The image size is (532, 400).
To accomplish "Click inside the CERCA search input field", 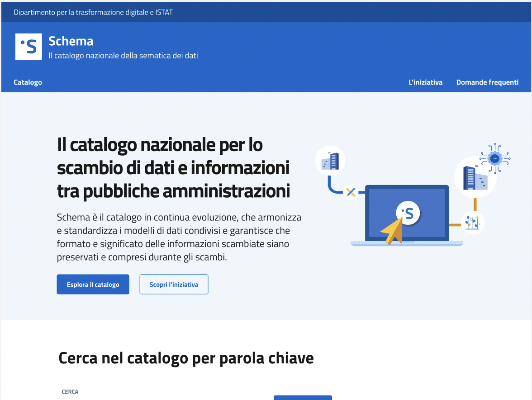I will point(158,399).
